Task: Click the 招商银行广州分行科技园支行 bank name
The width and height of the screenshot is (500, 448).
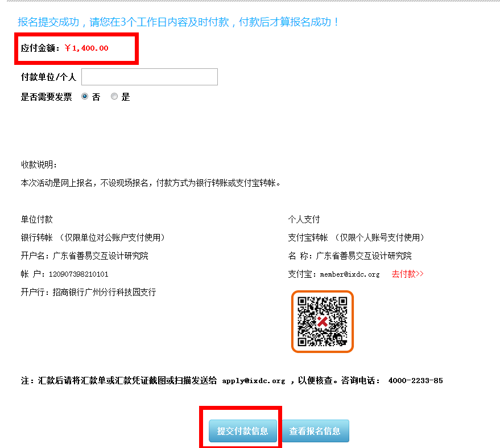Action: tap(104, 292)
